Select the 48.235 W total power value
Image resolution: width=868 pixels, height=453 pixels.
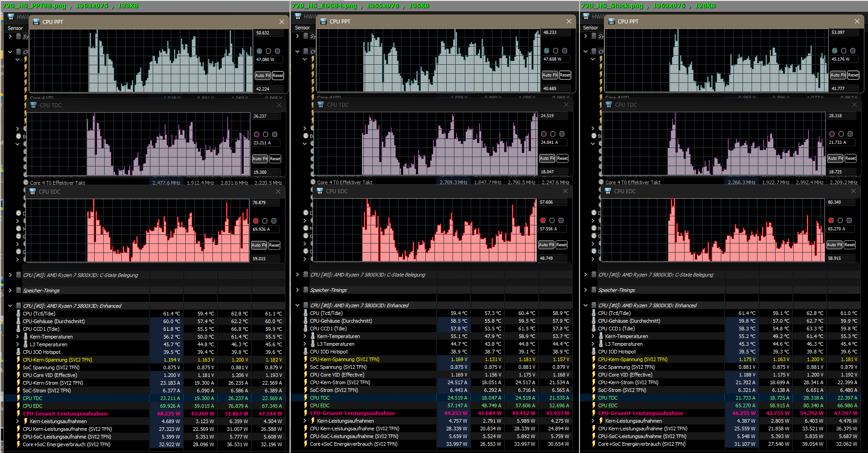click(x=169, y=414)
